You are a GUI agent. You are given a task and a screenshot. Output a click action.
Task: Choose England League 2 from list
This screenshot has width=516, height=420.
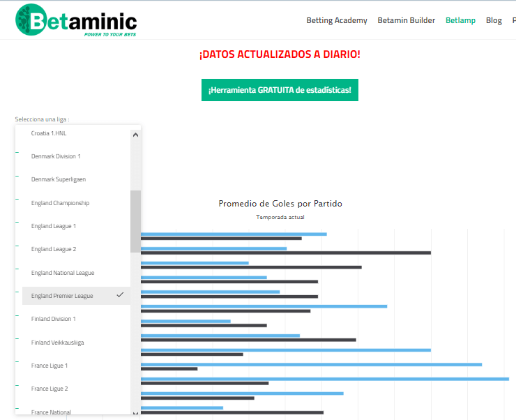tap(54, 249)
